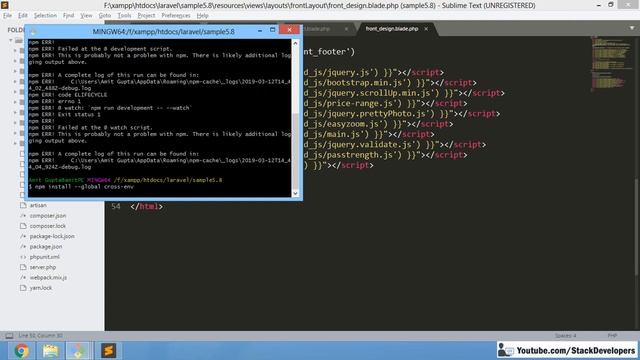Open Google Chrome from taskbar

(22, 351)
